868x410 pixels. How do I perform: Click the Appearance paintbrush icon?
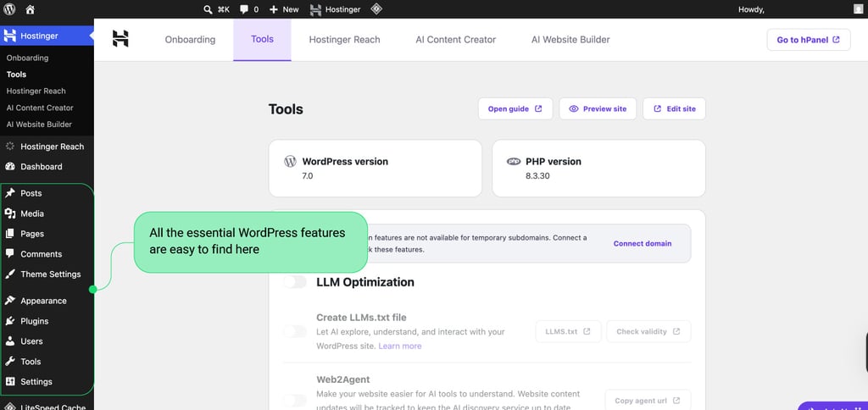10,301
